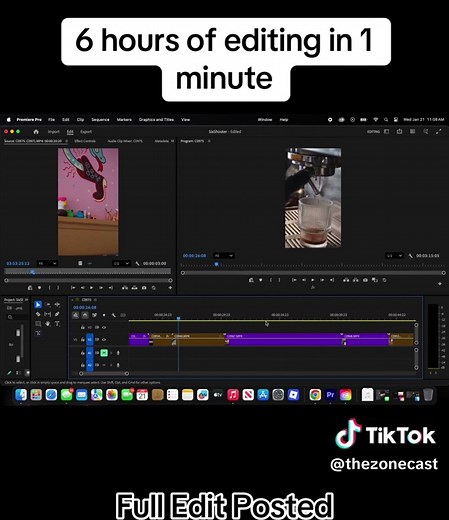
Task: Toggle Snap in timeline
Action: (x=85, y=315)
